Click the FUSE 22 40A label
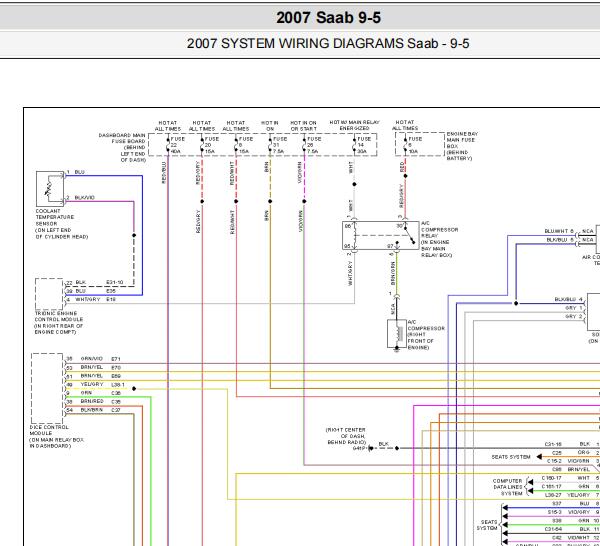This screenshot has height=546, width=600. click(x=177, y=145)
